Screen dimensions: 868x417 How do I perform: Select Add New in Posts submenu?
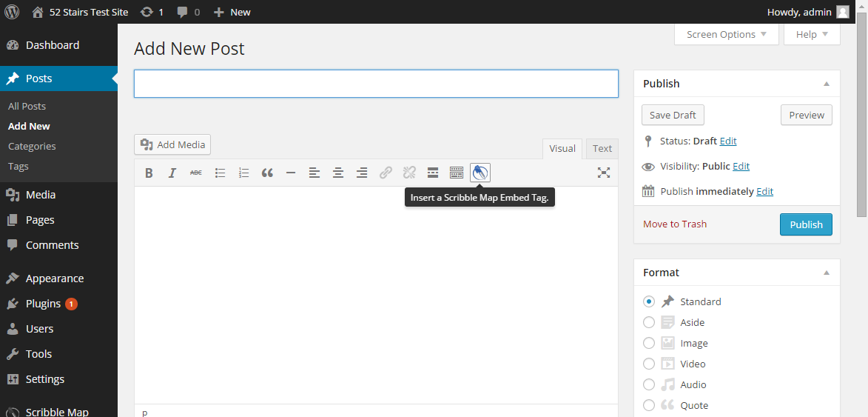pos(29,126)
